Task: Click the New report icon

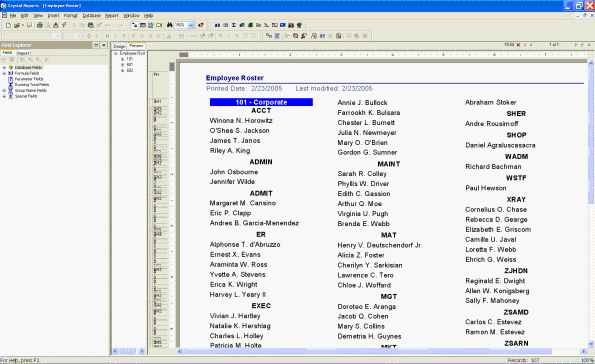Action: 8,25
